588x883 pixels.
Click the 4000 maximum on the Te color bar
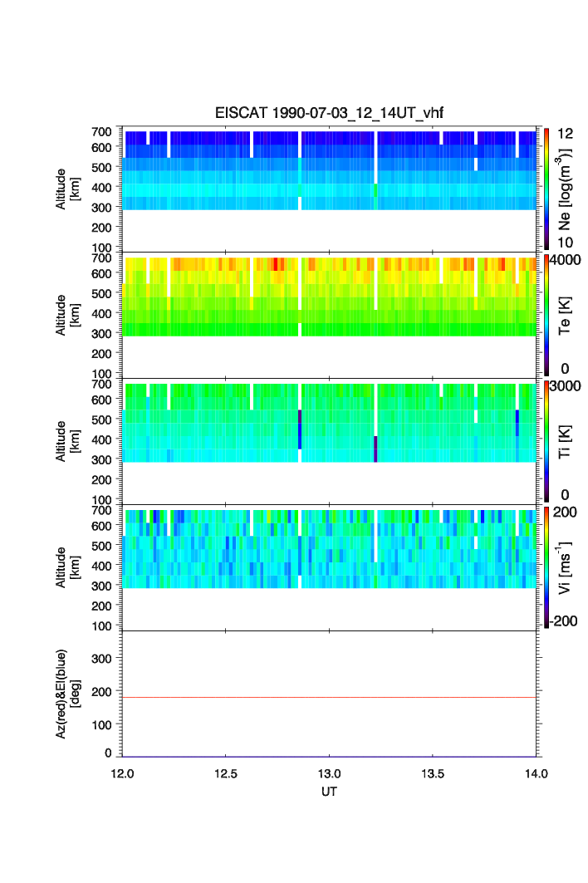565,260
